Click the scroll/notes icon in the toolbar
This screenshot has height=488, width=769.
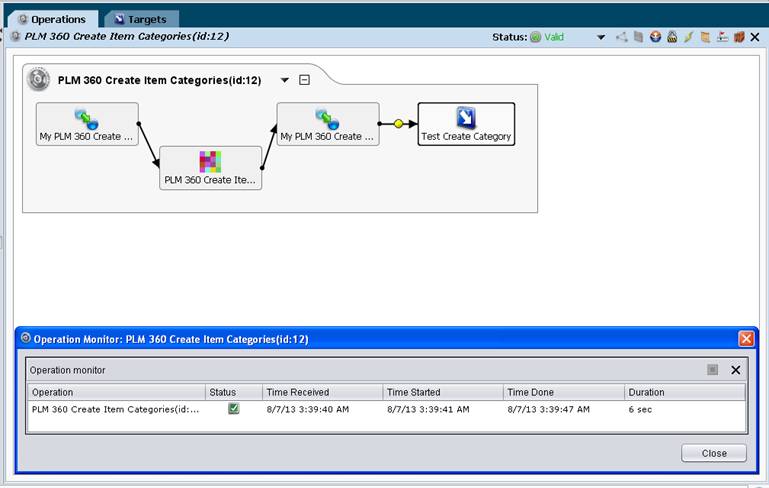[705, 37]
